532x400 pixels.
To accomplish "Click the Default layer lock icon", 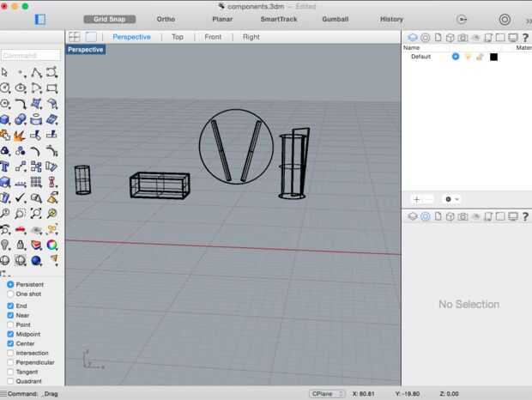I will (x=480, y=57).
